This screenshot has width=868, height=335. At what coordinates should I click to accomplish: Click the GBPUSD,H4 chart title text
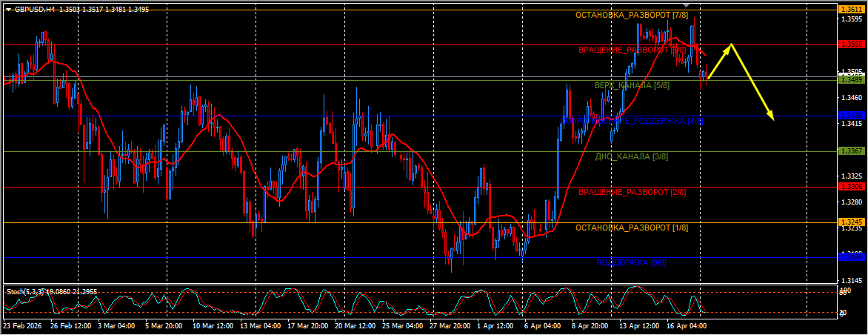coord(34,10)
